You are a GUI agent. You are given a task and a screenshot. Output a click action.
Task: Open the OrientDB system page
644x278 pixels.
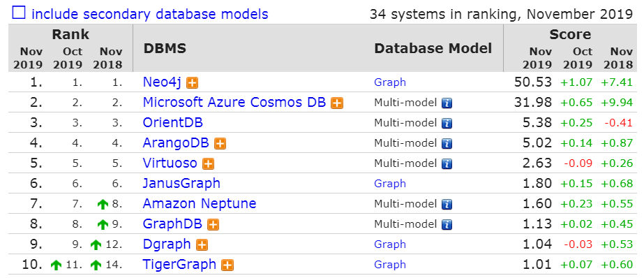[x=173, y=122]
